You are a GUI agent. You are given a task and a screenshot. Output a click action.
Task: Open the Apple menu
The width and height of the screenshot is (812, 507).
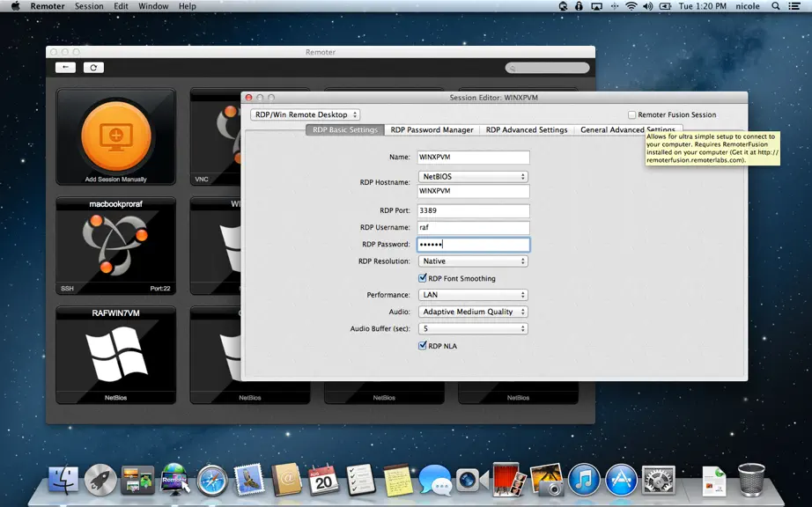pyautogui.click(x=15, y=6)
